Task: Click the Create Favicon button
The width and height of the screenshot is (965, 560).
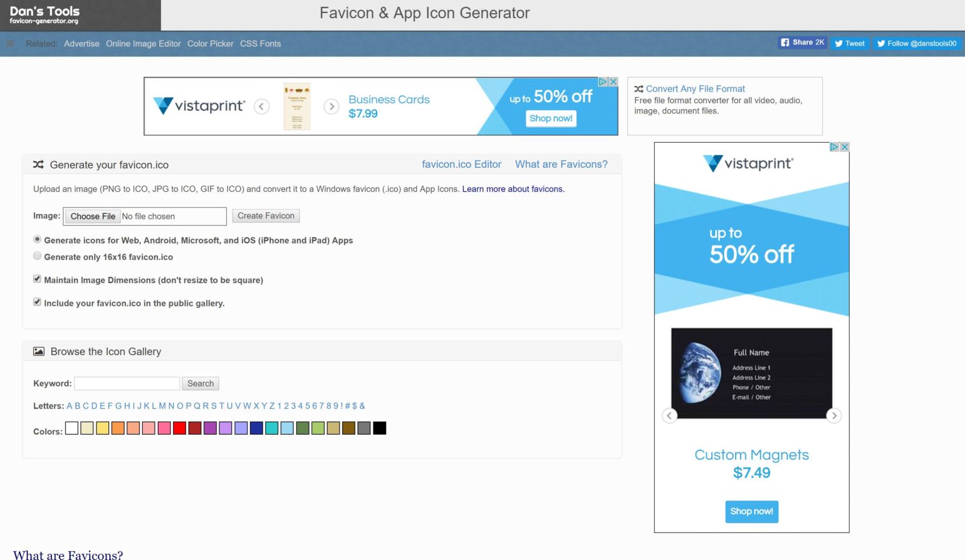Action: [x=266, y=215]
